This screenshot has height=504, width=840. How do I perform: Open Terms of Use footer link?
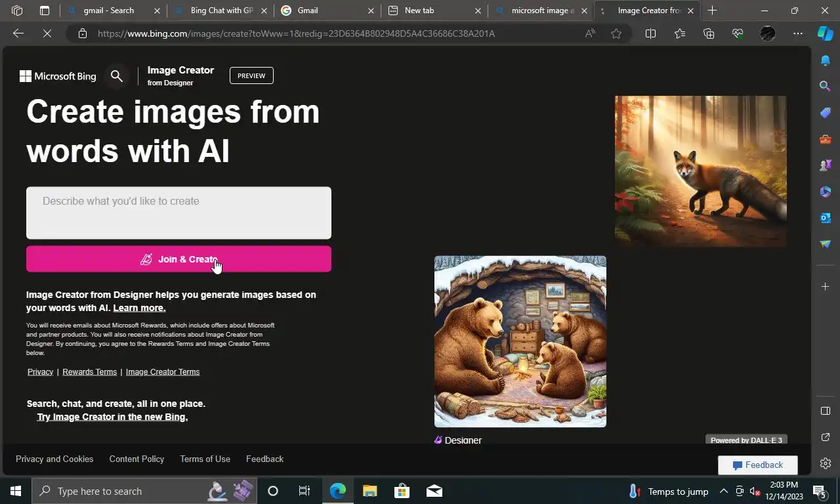tap(205, 459)
